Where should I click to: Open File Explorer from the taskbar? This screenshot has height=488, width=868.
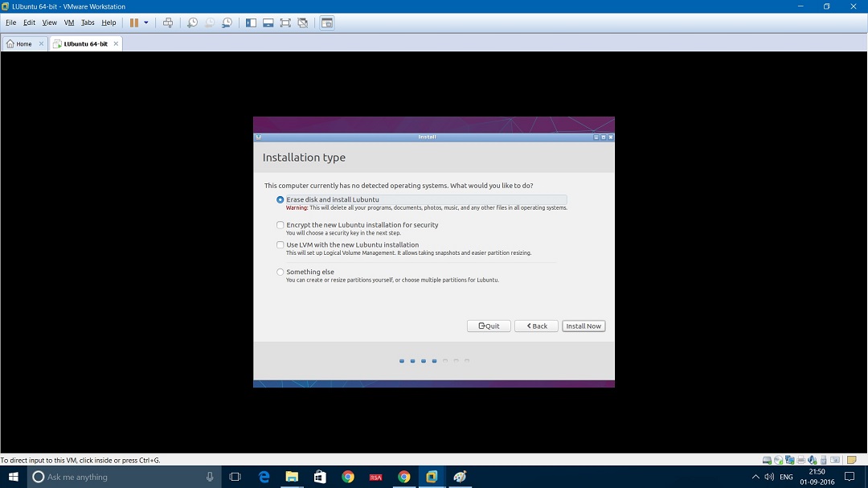point(292,477)
